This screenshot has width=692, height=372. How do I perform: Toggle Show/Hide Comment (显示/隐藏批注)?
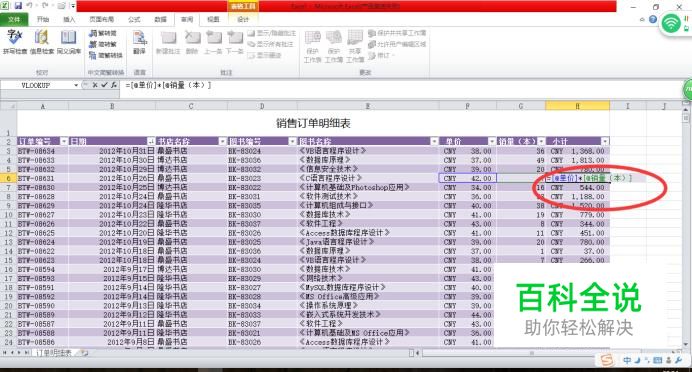coord(271,33)
